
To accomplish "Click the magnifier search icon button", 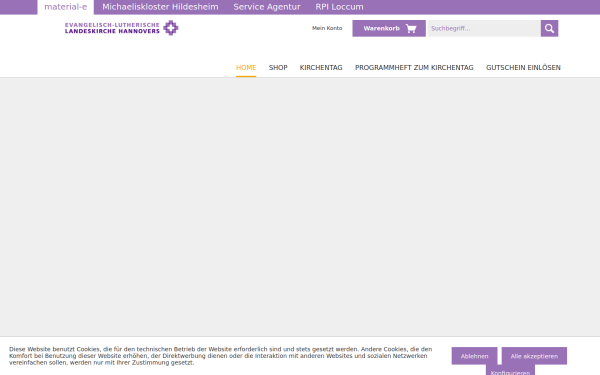I will point(549,28).
